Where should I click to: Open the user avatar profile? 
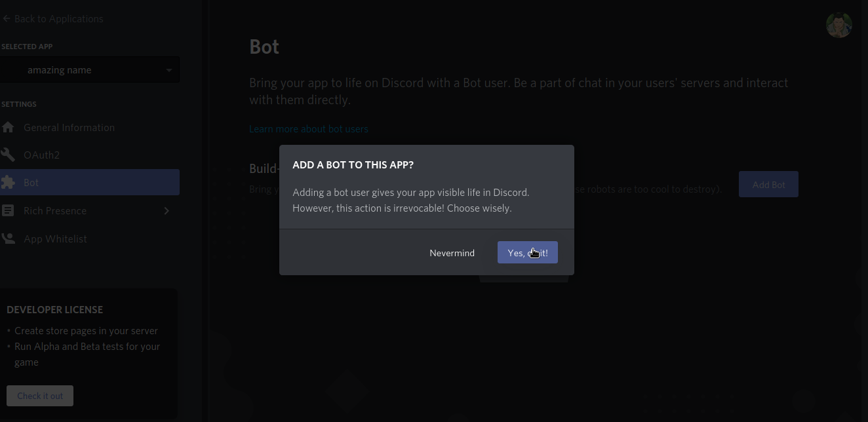point(839,25)
